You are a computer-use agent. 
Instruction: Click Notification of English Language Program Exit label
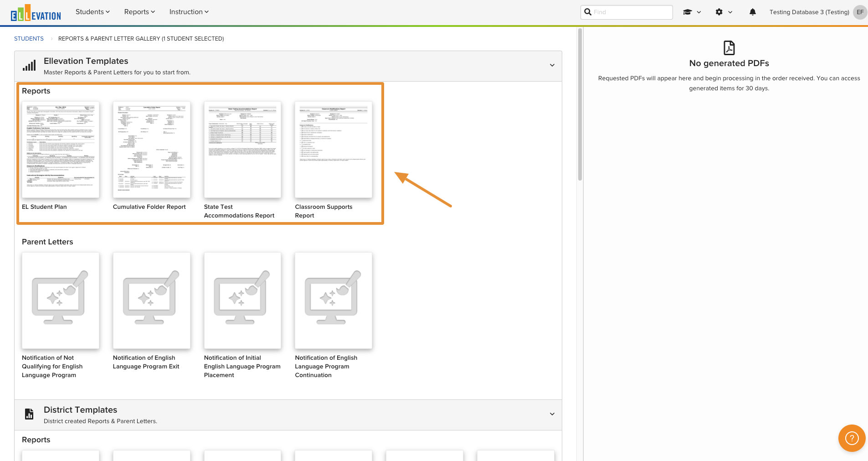(146, 362)
